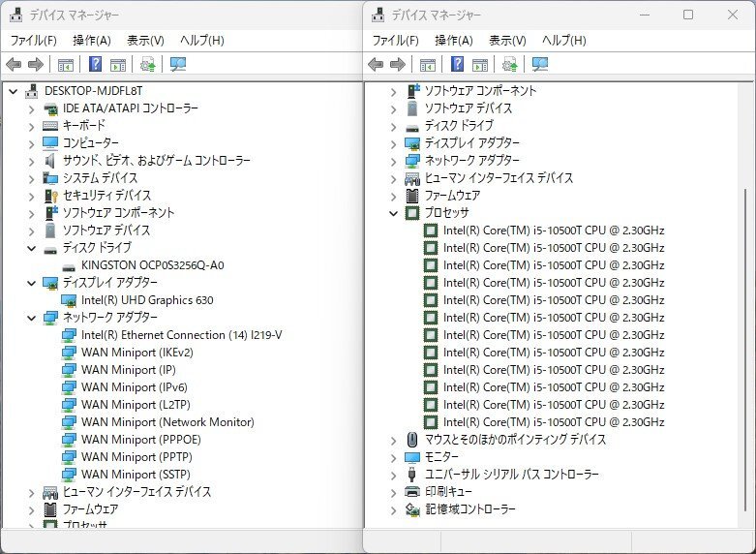Select ディスク ドライブ in right window
756x554 pixels.
coord(459,126)
